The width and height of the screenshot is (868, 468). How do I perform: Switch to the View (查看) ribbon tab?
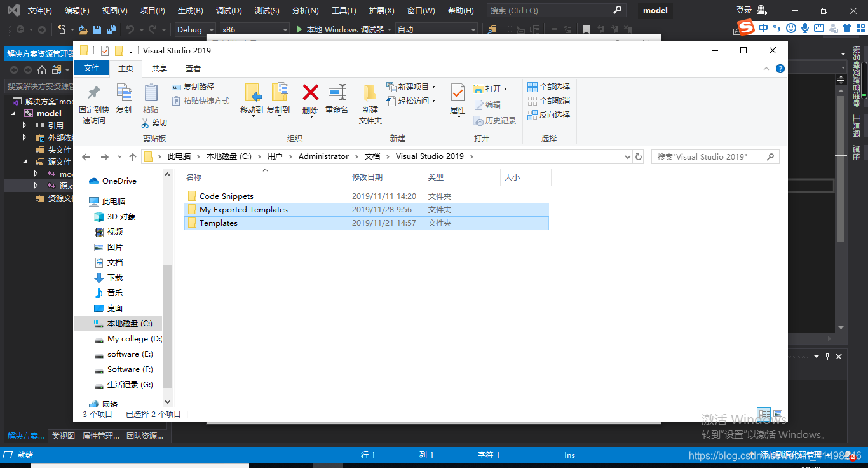pos(193,68)
